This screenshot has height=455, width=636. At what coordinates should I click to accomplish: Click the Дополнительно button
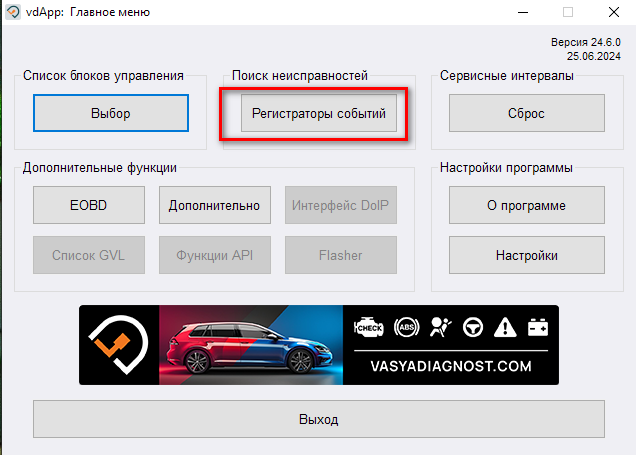pyautogui.click(x=215, y=205)
